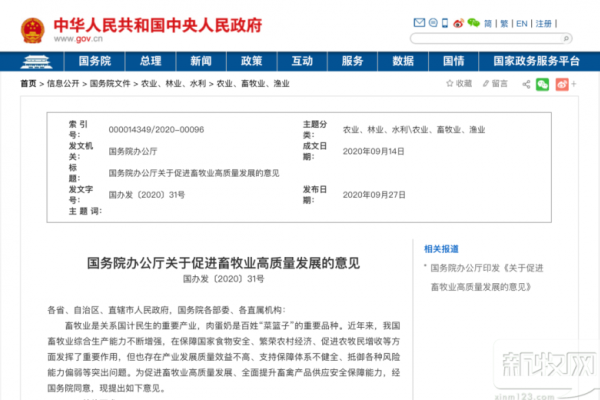Click publish date 2020年09月27日
This screenshot has width=600, height=400.
(x=374, y=195)
